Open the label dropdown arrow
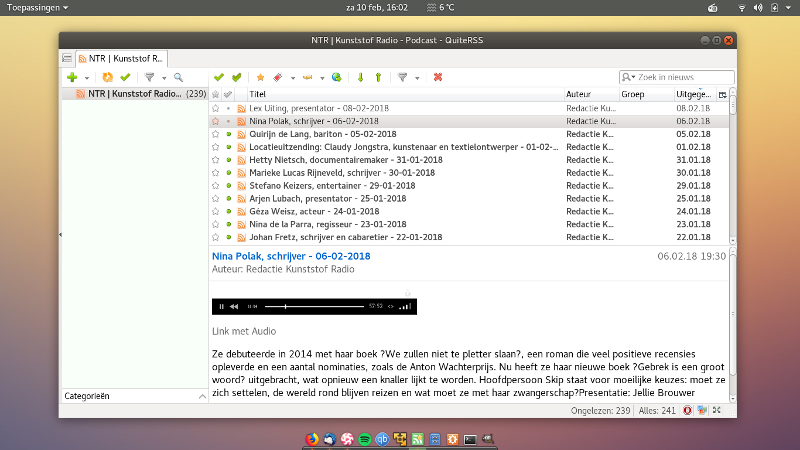This screenshot has height=450, width=800. click(292, 78)
